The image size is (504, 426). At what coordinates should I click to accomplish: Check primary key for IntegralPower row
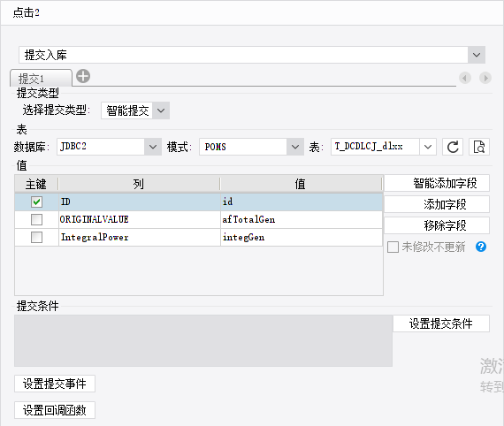tap(36, 238)
